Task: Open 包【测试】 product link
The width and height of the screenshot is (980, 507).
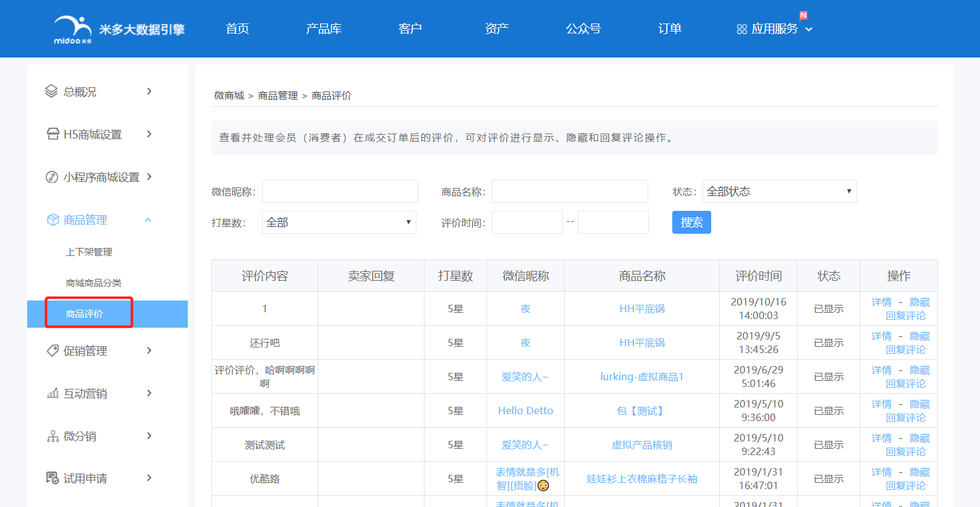Action: (x=642, y=411)
